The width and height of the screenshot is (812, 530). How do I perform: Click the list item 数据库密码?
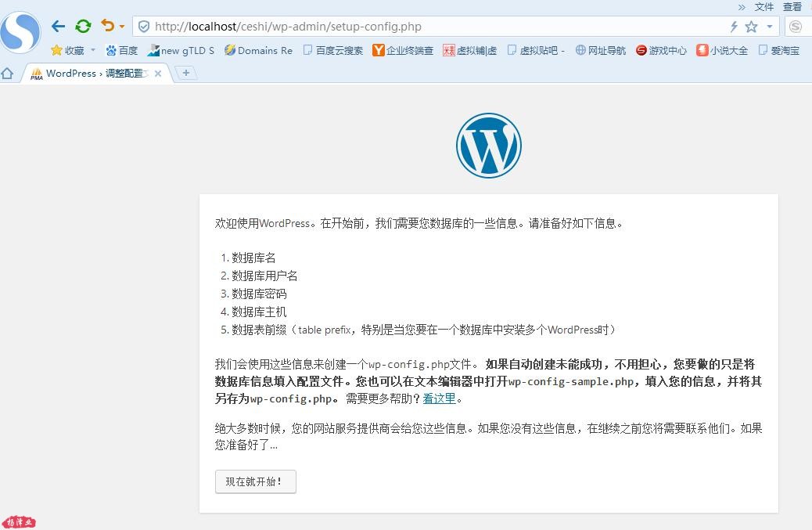pos(259,294)
